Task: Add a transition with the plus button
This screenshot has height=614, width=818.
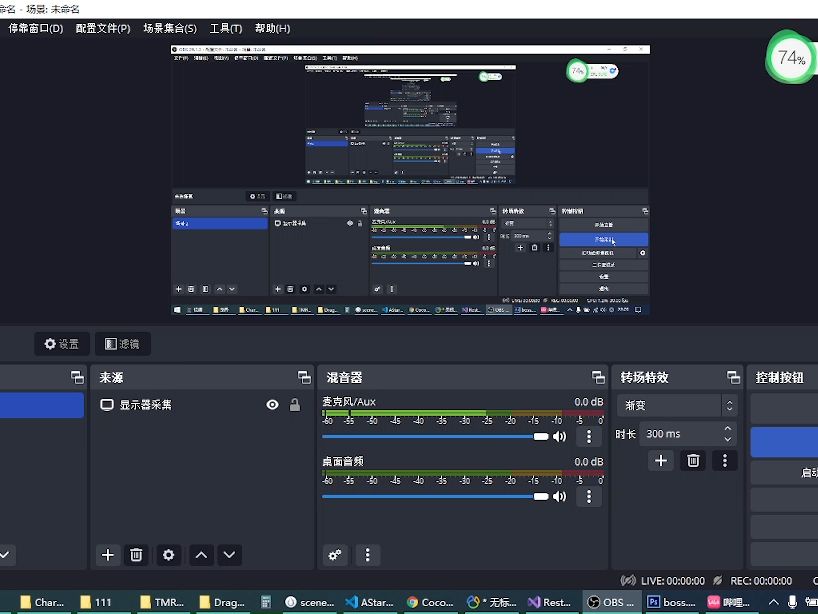Action: tap(661, 461)
